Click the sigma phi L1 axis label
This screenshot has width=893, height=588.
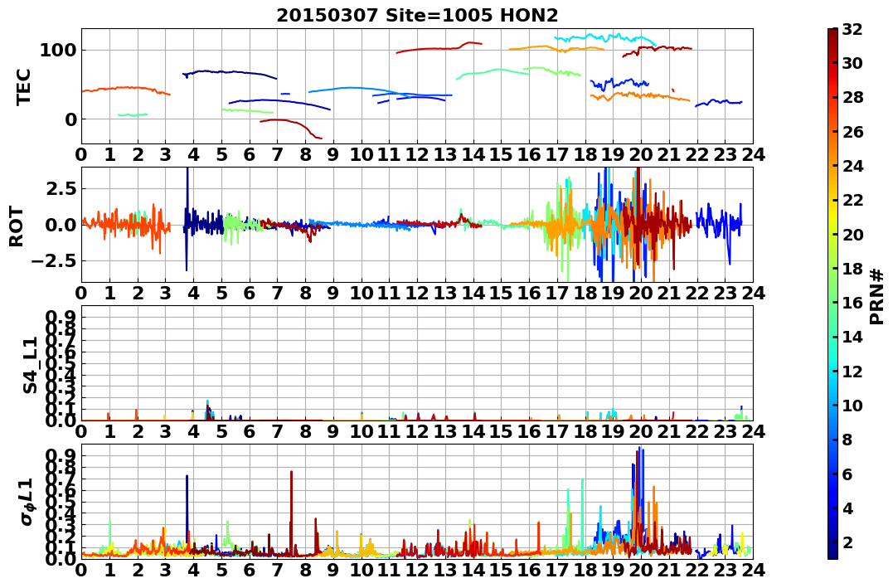pos(27,502)
